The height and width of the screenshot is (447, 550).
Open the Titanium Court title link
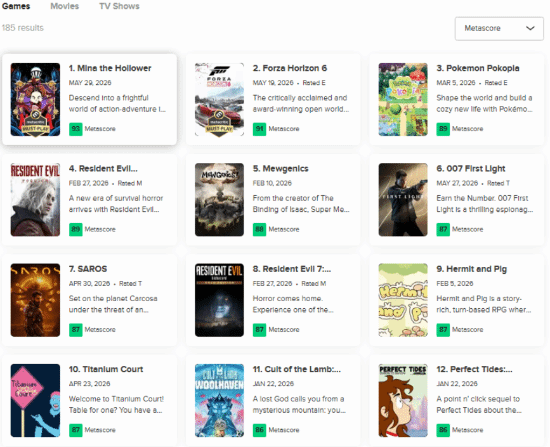coord(106,369)
